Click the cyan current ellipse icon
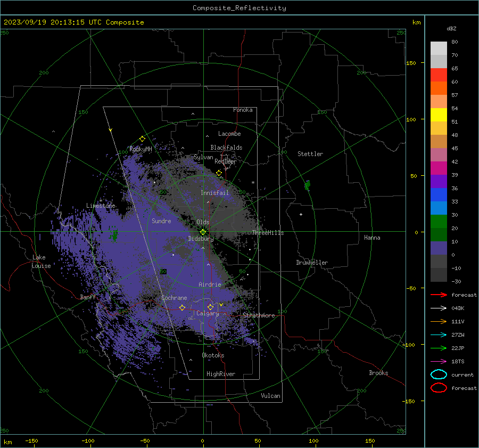The width and height of the screenshot is (479, 448). [x=439, y=374]
